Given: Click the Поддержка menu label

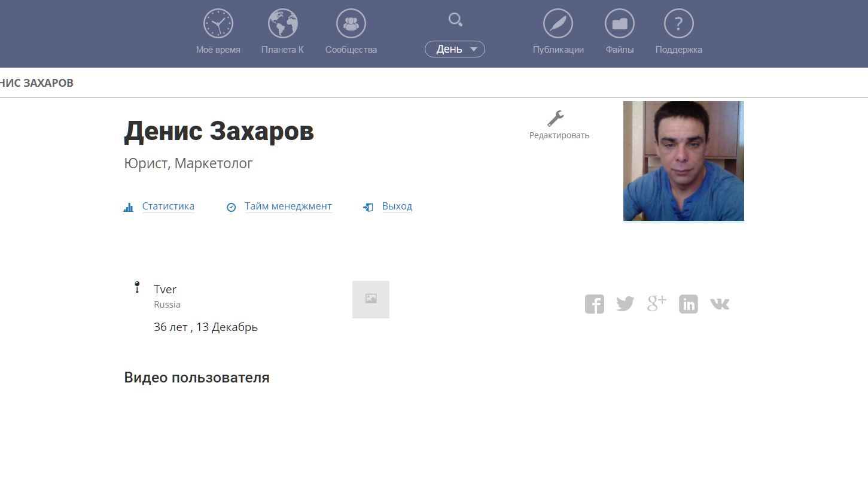Looking at the screenshot, I should pos(679,50).
